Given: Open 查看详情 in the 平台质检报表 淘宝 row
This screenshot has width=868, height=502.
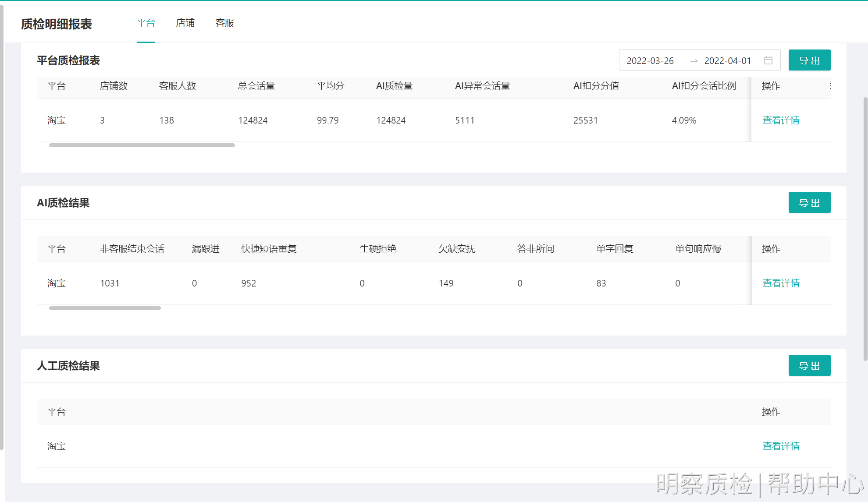Looking at the screenshot, I should pyautogui.click(x=781, y=120).
